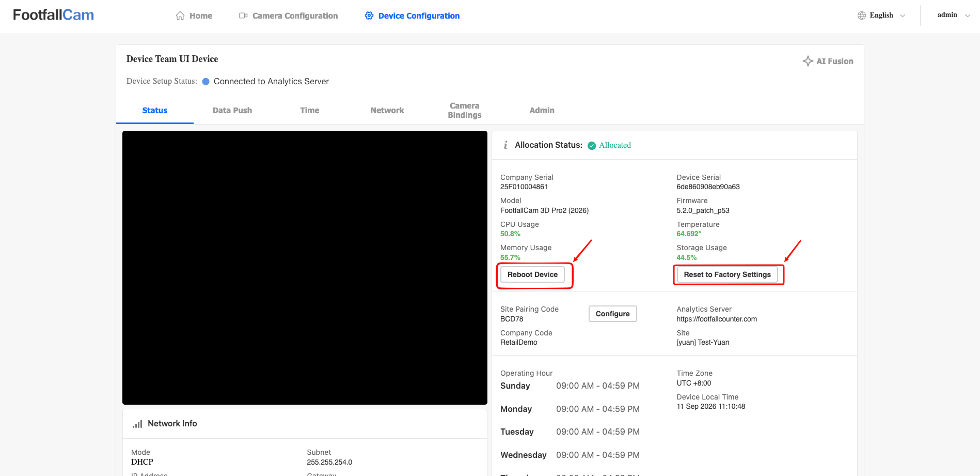This screenshot has width=980, height=476.
Task: Click the globe language icon
Action: click(862, 16)
